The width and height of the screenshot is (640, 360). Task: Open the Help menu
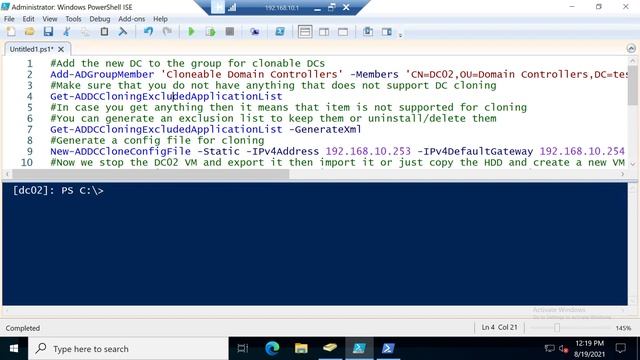160,19
